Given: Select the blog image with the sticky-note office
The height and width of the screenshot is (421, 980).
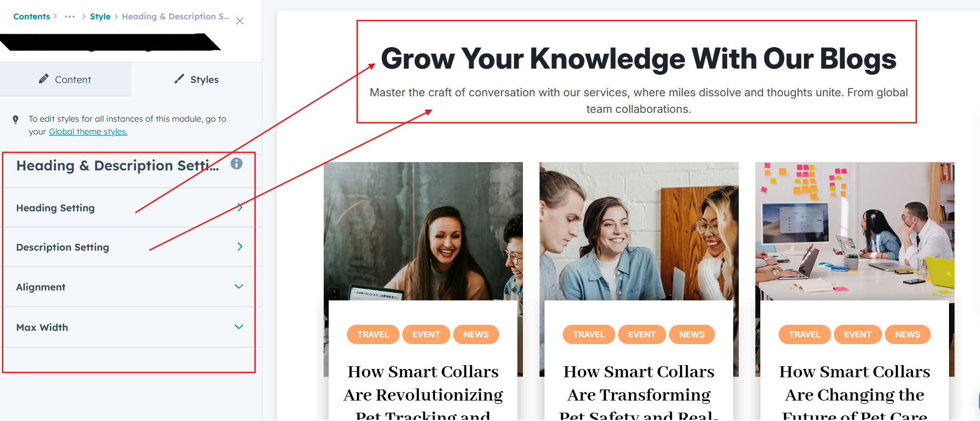Looking at the screenshot, I should 854,231.
